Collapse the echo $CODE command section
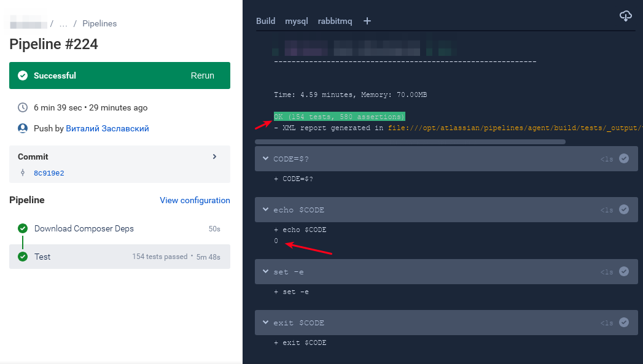 pos(265,209)
